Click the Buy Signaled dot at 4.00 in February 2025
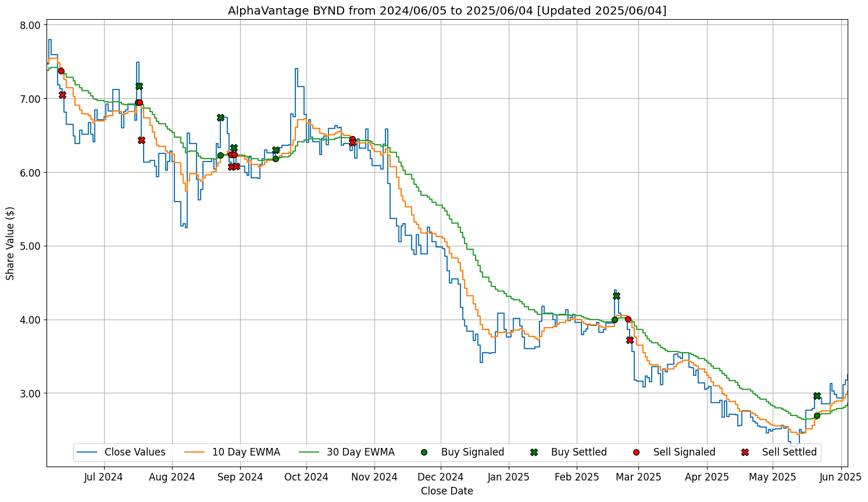 (x=615, y=320)
